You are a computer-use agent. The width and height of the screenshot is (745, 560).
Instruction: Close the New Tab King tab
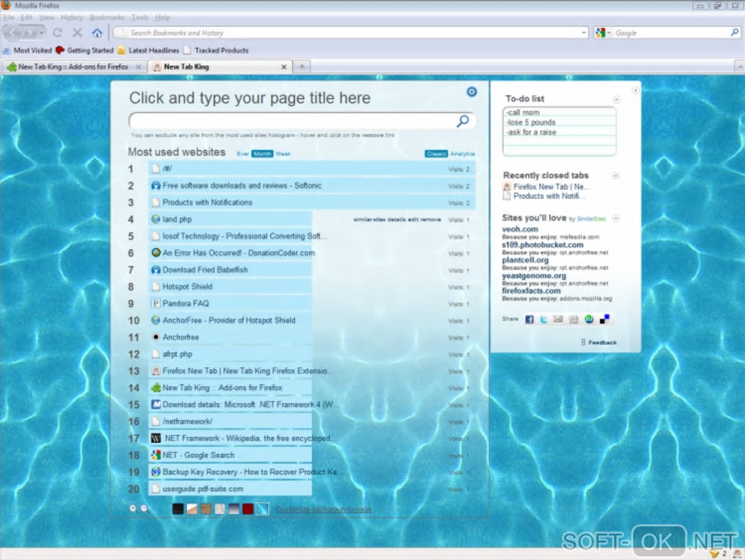pos(283,67)
